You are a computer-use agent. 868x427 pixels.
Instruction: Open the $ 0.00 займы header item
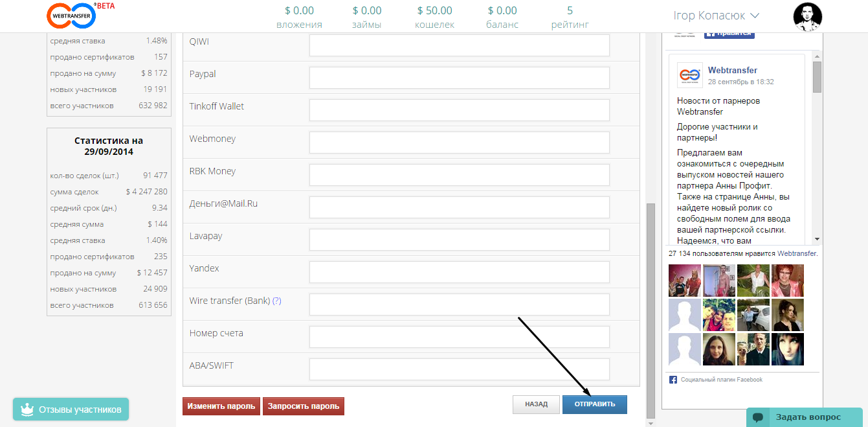tap(367, 17)
